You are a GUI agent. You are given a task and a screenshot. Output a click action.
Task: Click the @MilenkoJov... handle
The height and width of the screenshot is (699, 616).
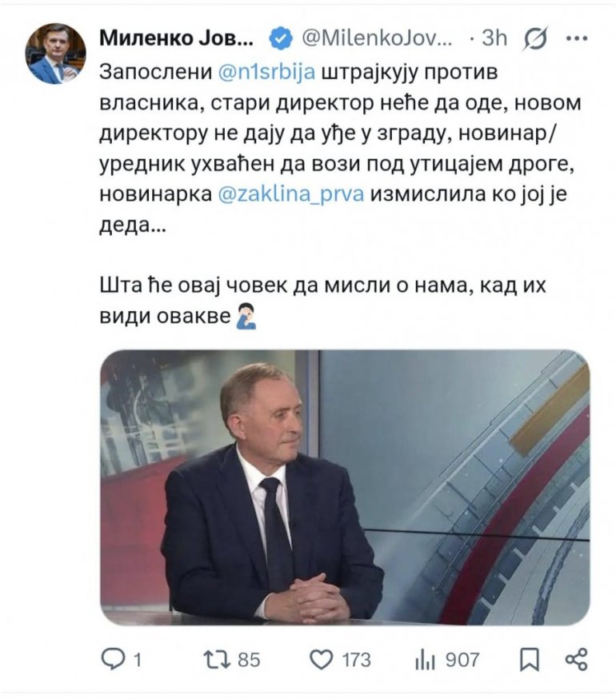(376, 37)
